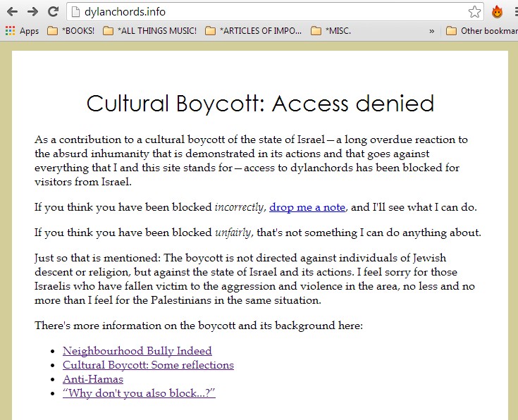Open the *MISC. bookmark folder
Screen dimensions: 518x420
pyautogui.click(x=331, y=31)
